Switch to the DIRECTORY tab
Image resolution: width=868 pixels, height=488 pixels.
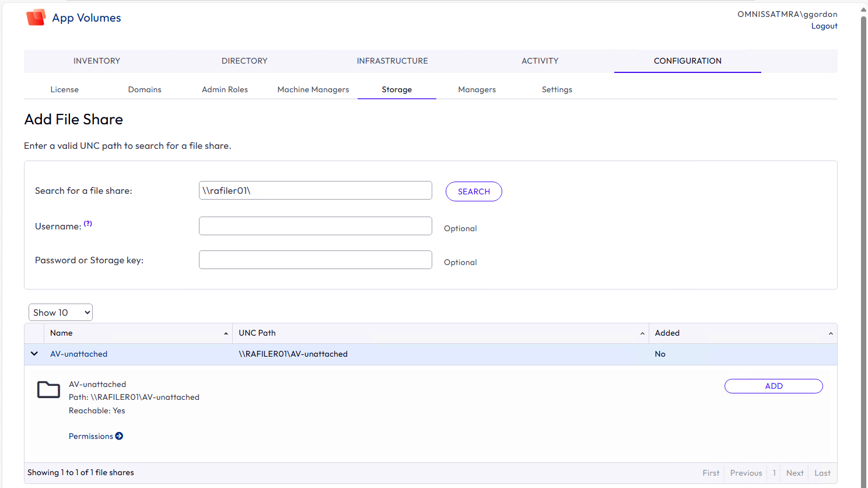pos(244,61)
